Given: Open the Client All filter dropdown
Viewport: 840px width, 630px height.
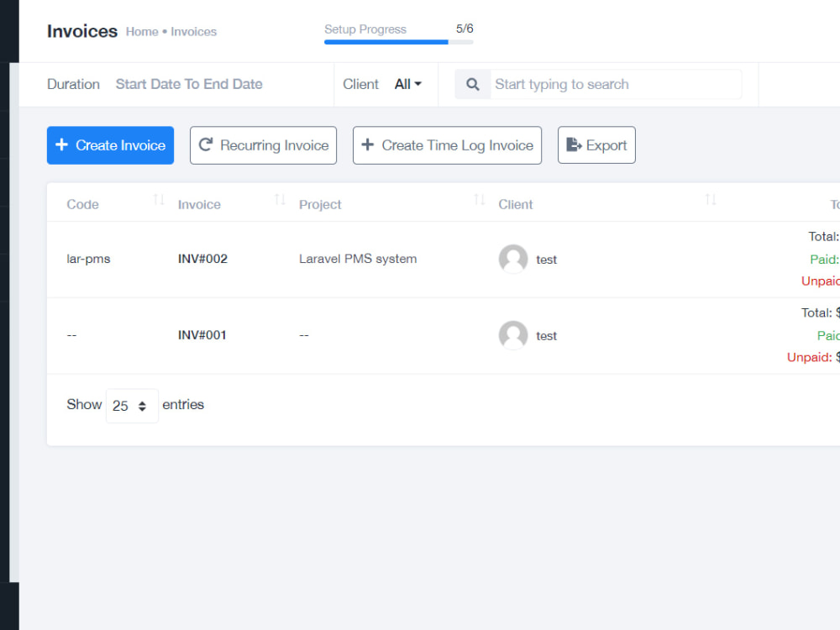Looking at the screenshot, I should (x=408, y=84).
